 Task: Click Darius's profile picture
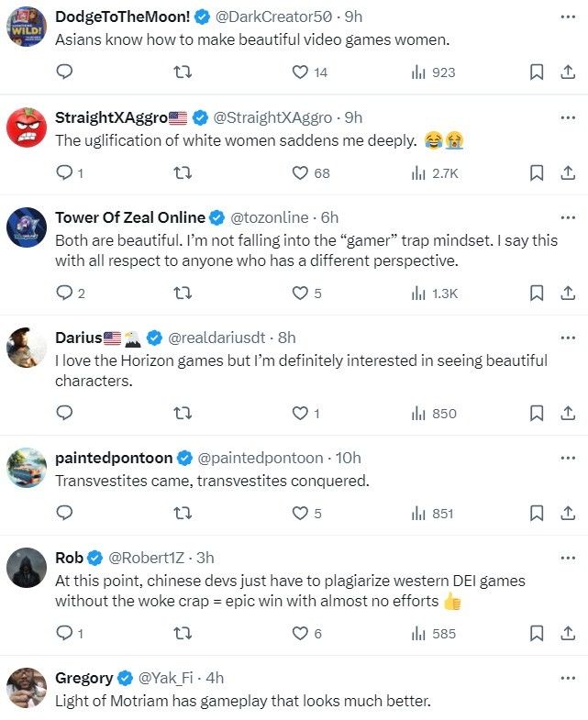(x=27, y=348)
